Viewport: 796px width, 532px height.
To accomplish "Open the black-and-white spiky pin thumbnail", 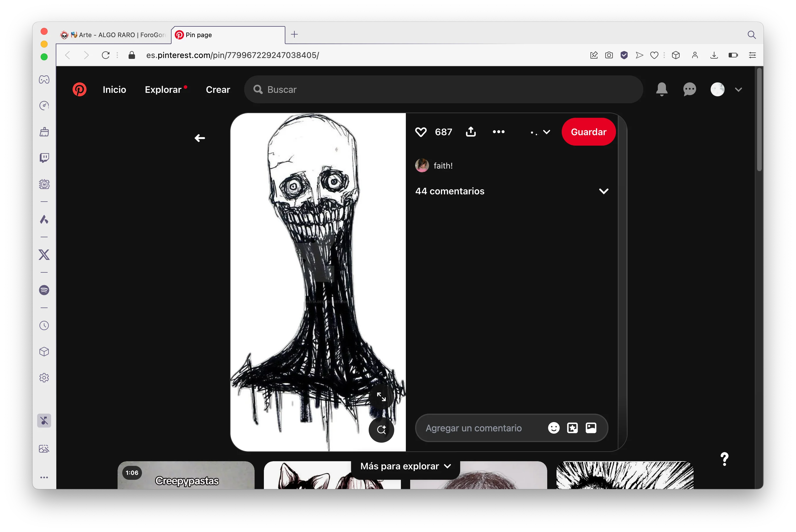I will (x=625, y=475).
